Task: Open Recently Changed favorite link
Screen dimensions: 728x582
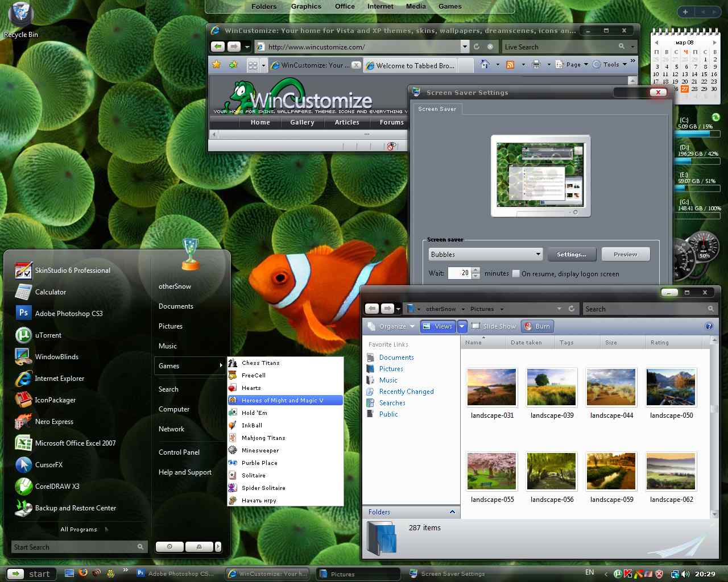Action: (406, 392)
